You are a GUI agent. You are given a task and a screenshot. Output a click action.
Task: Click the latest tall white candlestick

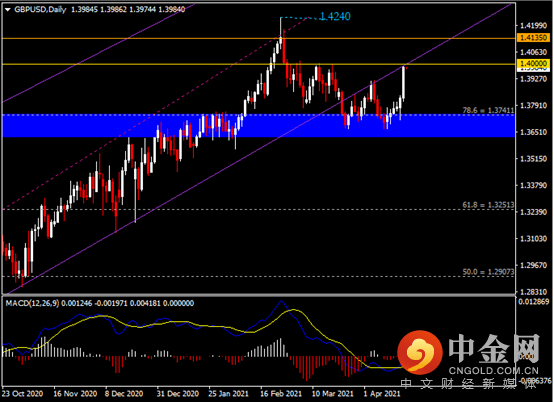click(403, 83)
